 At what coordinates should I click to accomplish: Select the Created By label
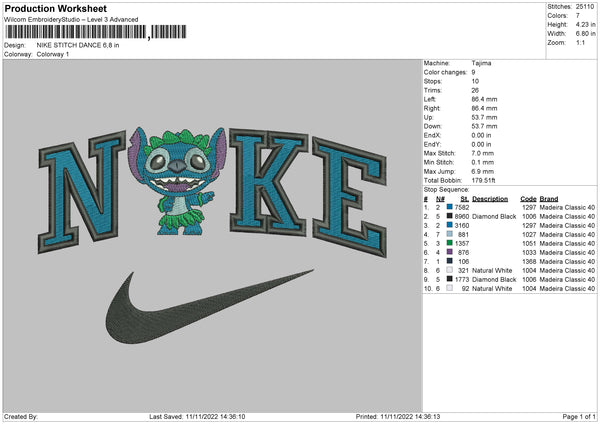click(21, 417)
